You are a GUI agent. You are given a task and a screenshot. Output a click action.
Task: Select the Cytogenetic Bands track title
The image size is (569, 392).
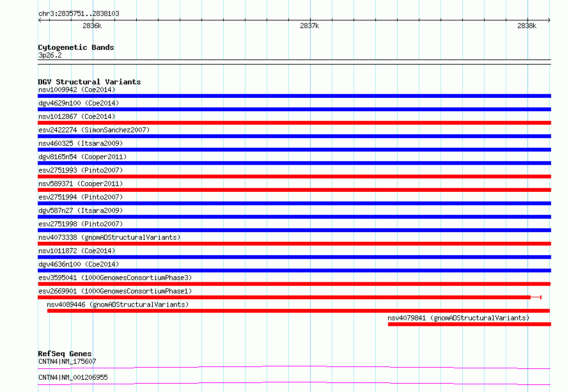(76, 47)
